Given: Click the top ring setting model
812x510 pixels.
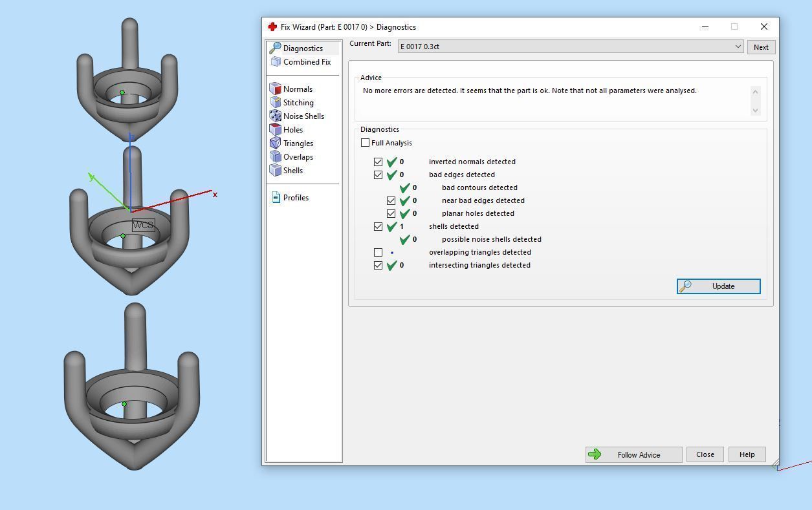Looking at the screenshot, I should click(127, 81).
